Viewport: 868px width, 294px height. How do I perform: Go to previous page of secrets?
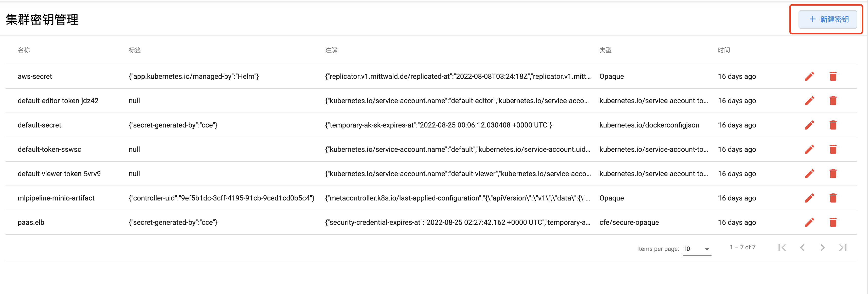click(x=802, y=248)
